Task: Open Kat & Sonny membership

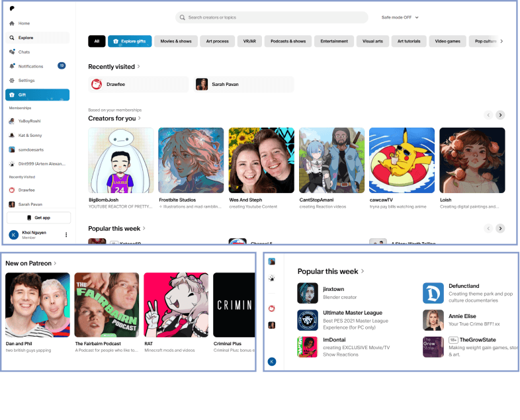Action: 38,135
